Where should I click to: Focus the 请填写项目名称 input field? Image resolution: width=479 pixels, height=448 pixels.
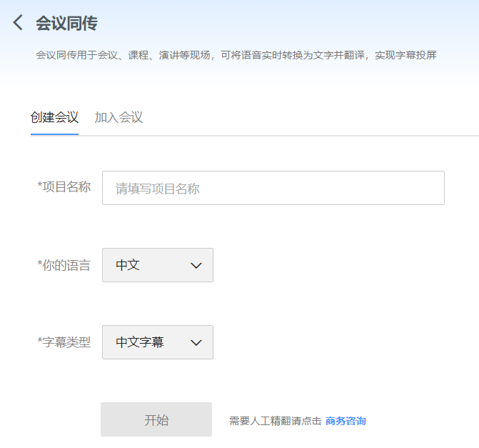point(273,188)
